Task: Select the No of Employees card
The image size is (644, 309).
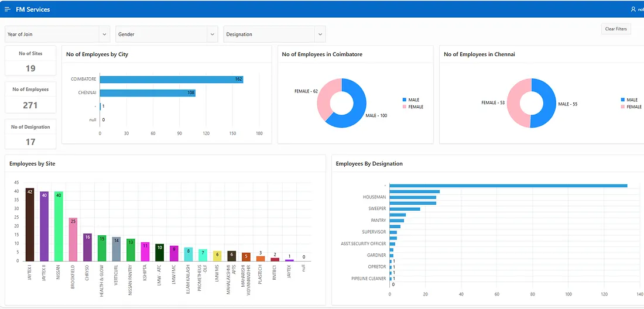Action: tap(30, 98)
